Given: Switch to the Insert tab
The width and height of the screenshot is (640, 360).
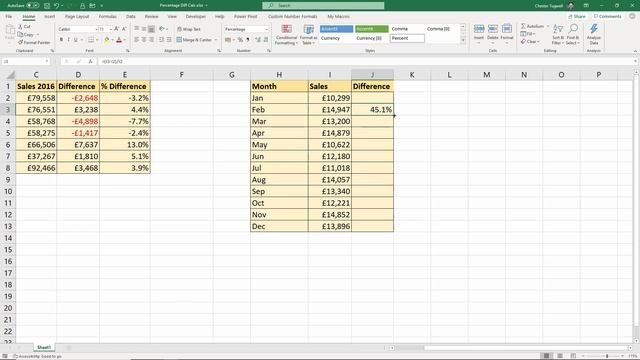Looking at the screenshot, I should click(x=49, y=16).
